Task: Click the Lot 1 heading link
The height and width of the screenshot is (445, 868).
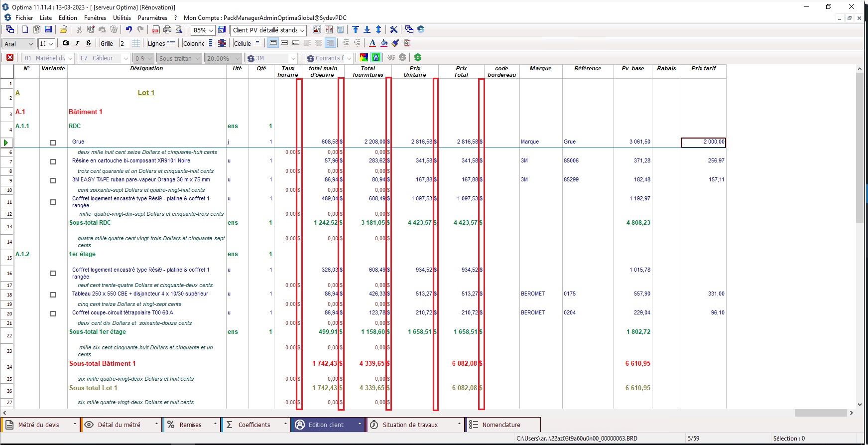Action: click(146, 93)
